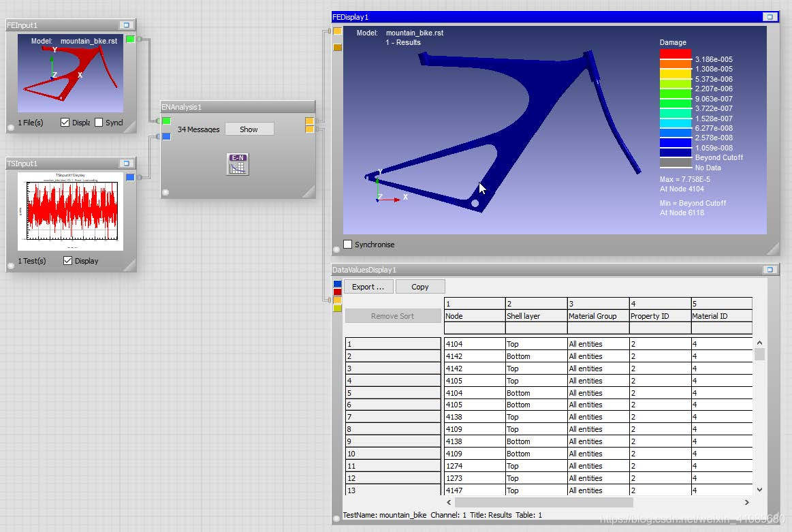Click the top orange output pad on ENAnalysis1

tap(311, 121)
